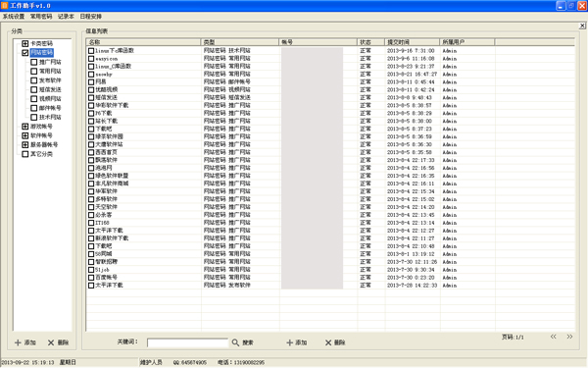Click the X Delete icon under category tree
The height and width of the screenshot is (368, 588).
pos(51,342)
